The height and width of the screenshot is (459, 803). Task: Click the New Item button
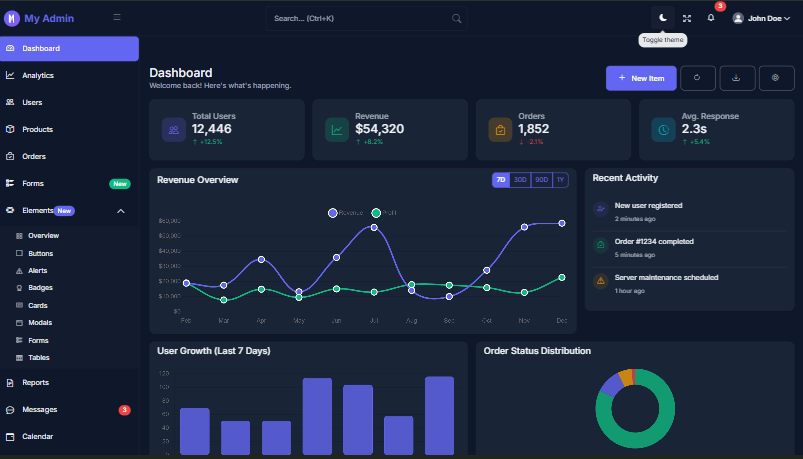[x=641, y=78]
